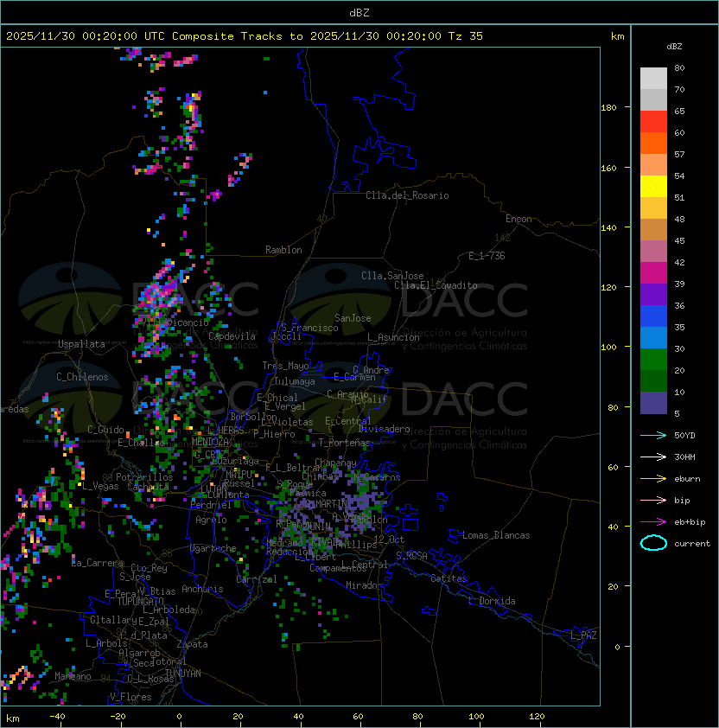
Task: Click the bip pink arrow legend icon
Action: 653,500
